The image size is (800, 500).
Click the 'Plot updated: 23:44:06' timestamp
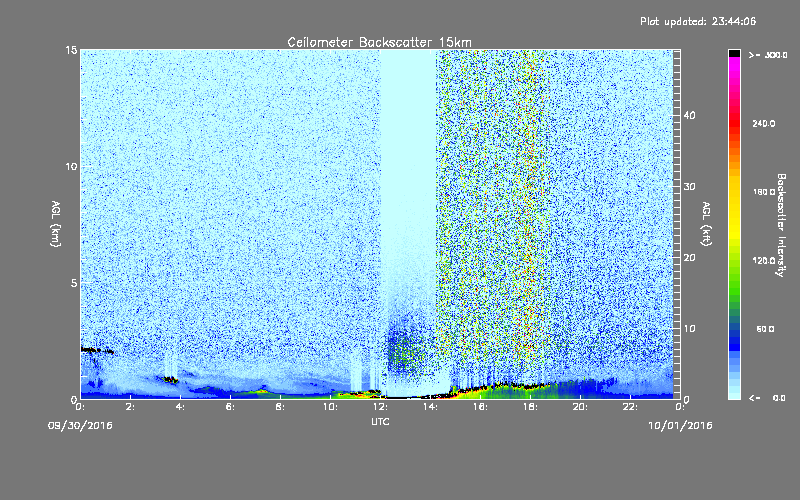(x=698, y=21)
